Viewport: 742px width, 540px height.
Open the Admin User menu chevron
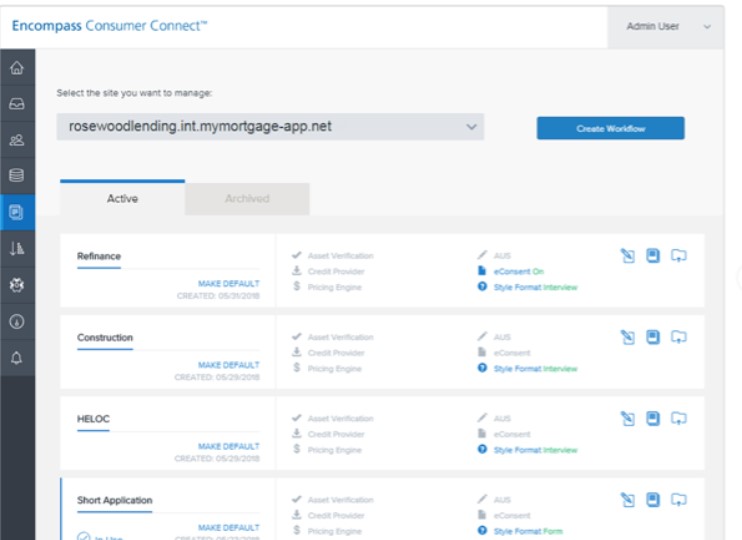pyautogui.click(x=707, y=27)
